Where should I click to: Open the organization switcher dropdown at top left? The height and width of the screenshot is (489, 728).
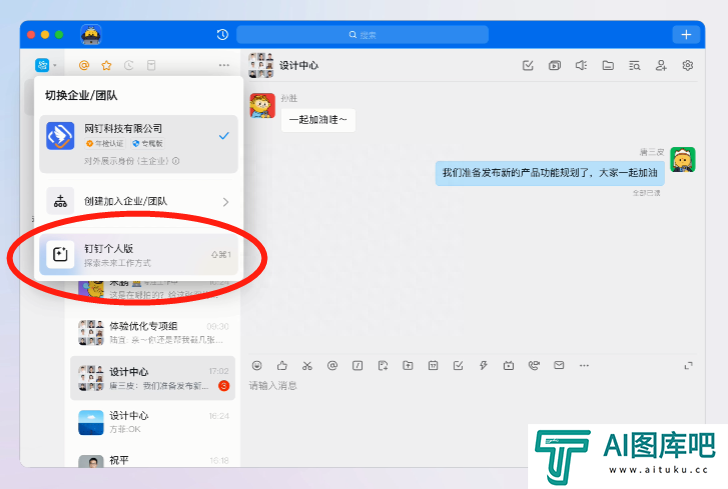(x=46, y=65)
